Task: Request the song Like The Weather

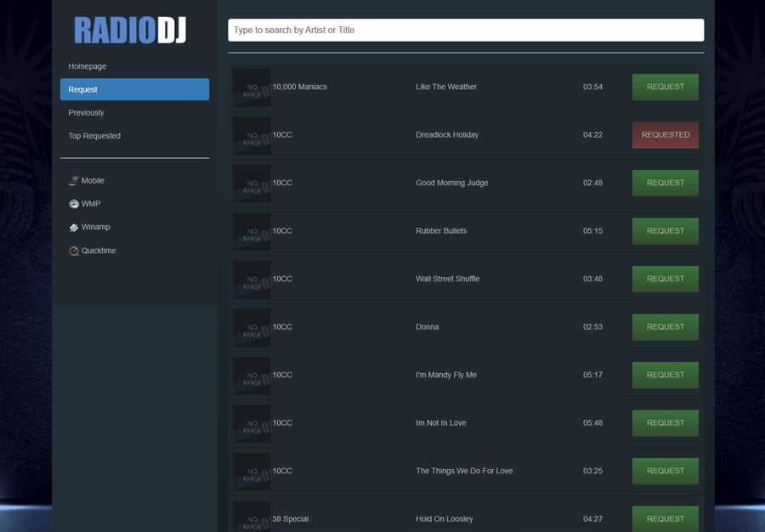Action: [x=665, y=87]
